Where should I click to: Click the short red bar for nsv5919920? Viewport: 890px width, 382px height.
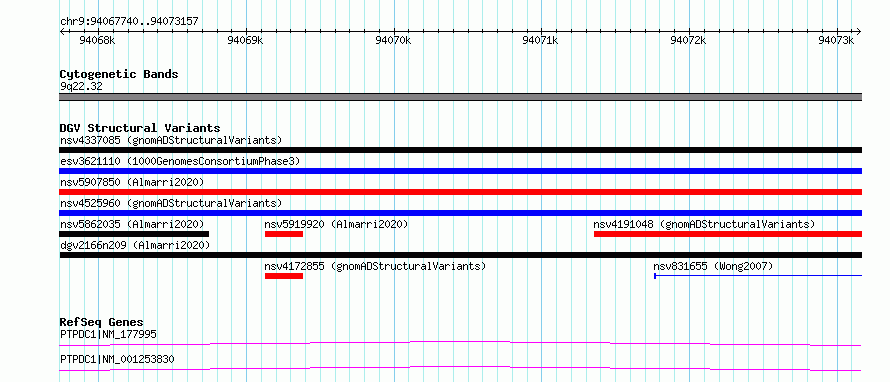point(284,234)
